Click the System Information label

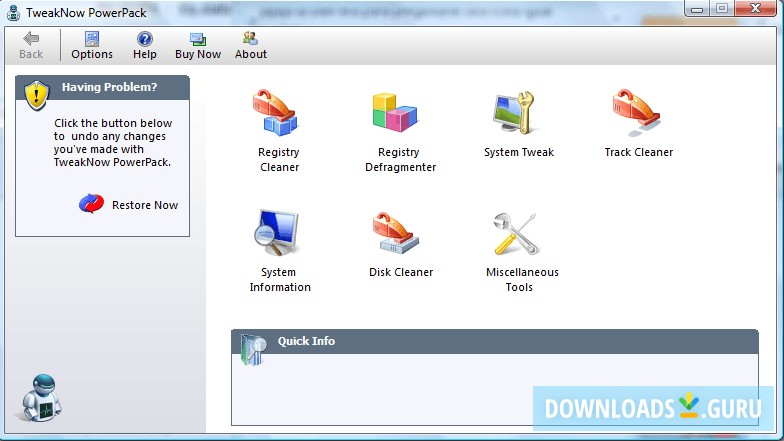tap(280, 280)
